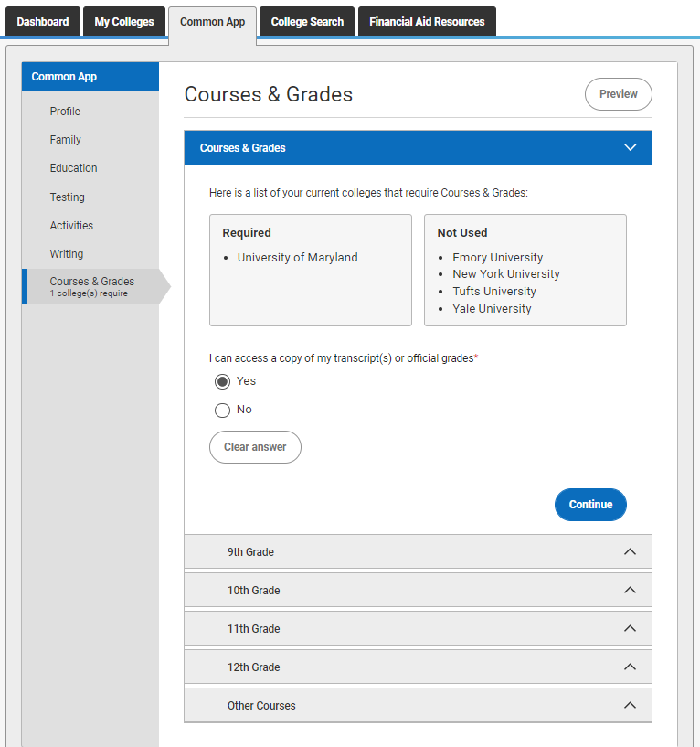Switch to the My Colleges tab
The height and width of the screenshot is (747, 700).
pyautogui.click(x=124, y=21)
